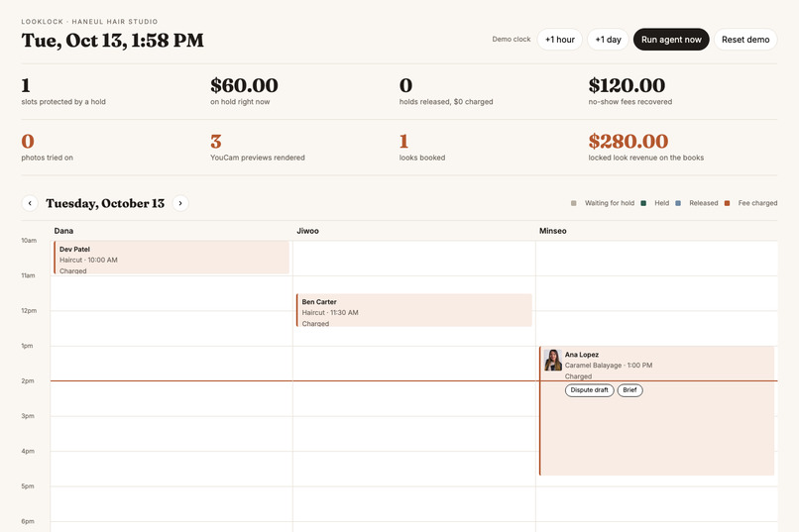799x532 pixels.
Task: Click the photos tried on label
Action: 47,158
